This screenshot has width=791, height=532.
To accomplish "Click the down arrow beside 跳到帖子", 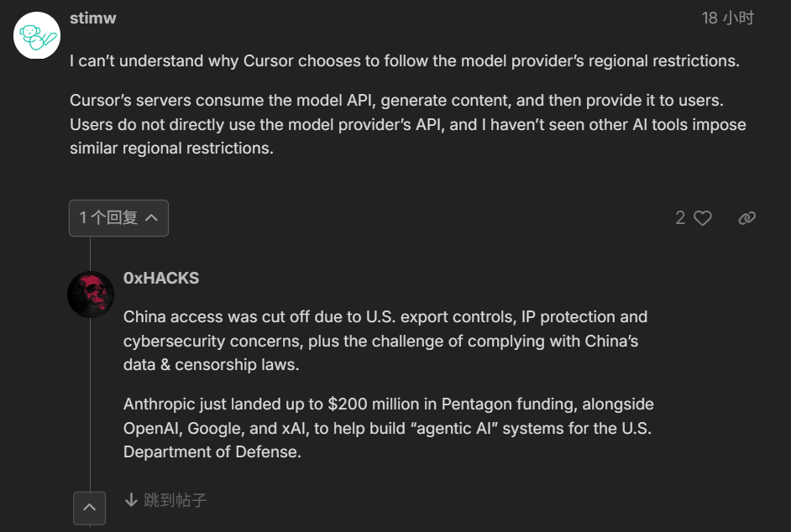I will [x=131, y=500].
